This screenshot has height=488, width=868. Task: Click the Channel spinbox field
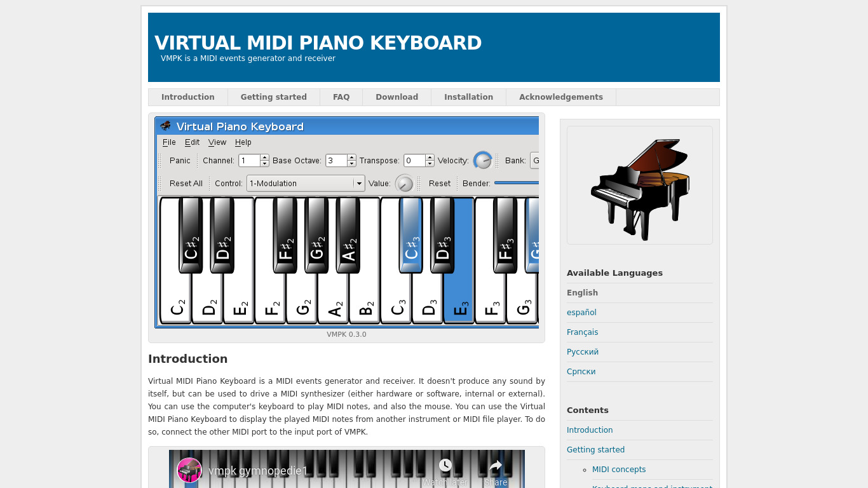(x=254, y=161)
